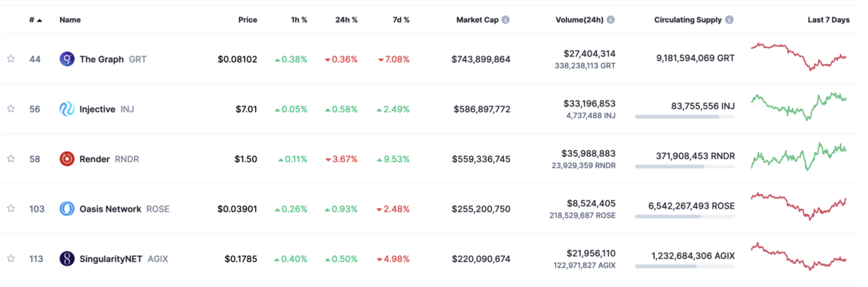868x287 pixels.
Task: Click the Render coin logo
Action: tap(67, 158)
